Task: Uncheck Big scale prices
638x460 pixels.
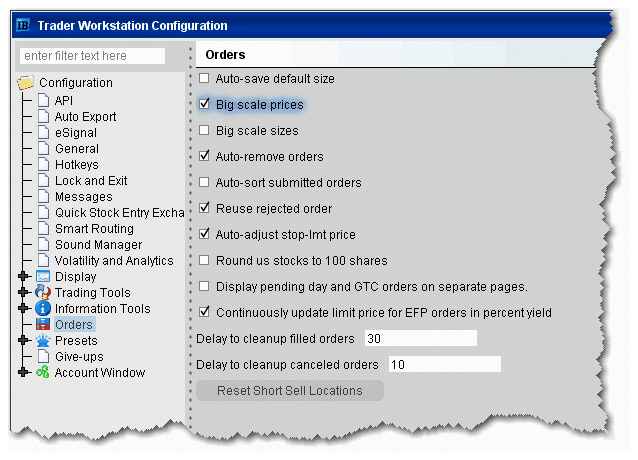Action: [x=204, y=104]
